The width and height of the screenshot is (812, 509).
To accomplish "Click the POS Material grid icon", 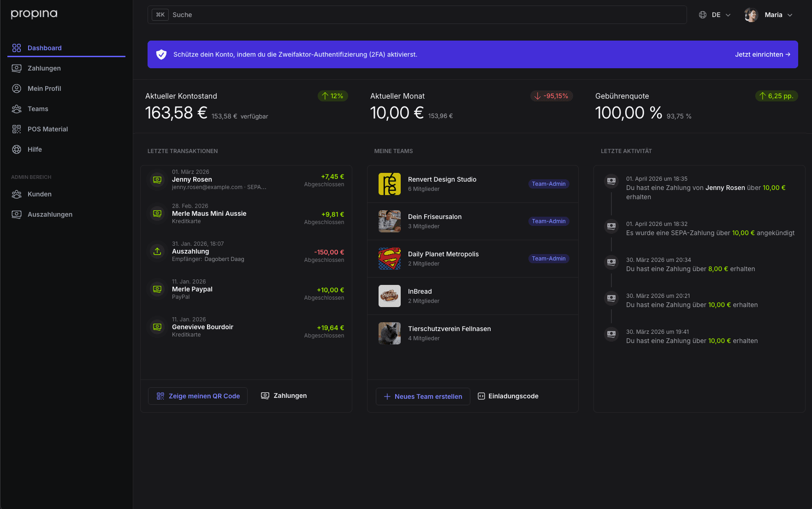I will [x=17, y=129].
